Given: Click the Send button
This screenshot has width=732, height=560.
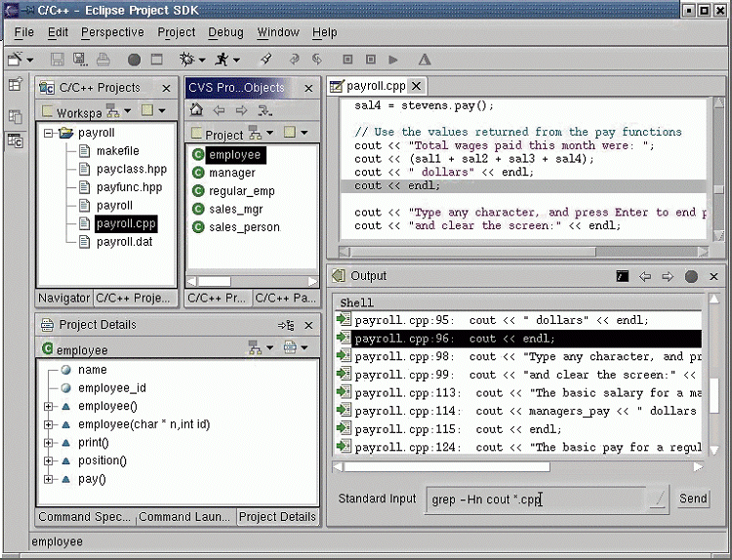Looking at the screenshot, I should [x=693, y=499].
